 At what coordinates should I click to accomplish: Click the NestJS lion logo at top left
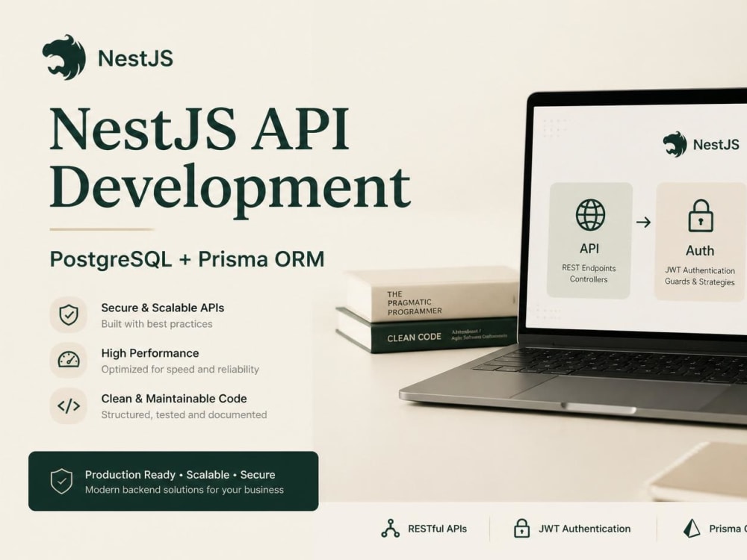point(63,57)
